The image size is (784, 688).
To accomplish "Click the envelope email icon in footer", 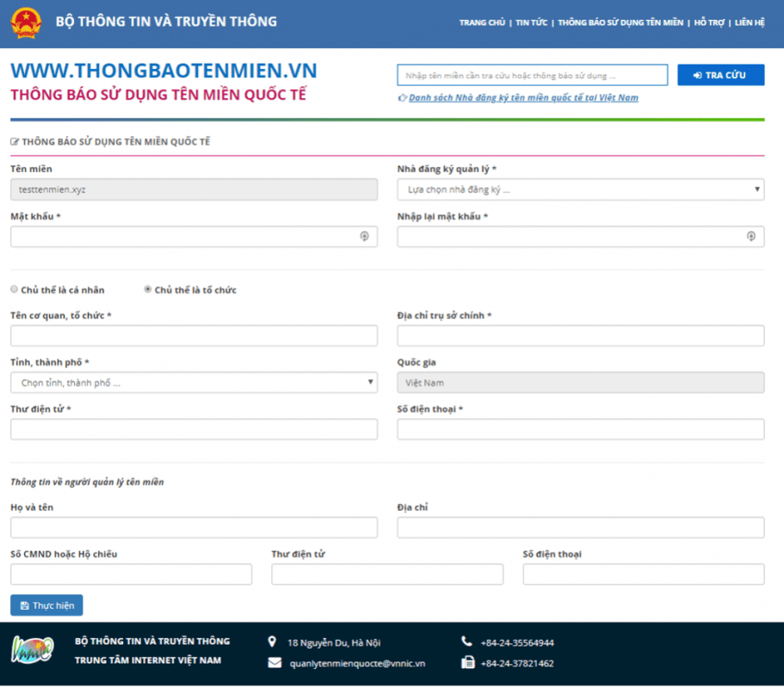I will point(275,662).
